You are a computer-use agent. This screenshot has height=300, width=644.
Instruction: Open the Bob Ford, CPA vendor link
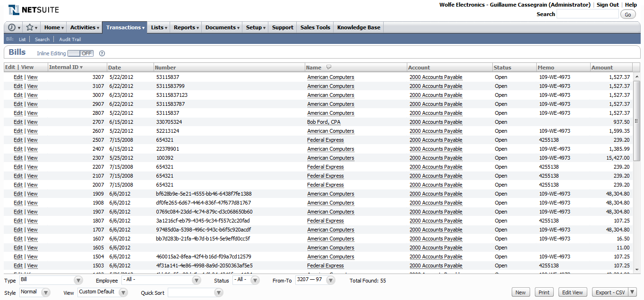tap(324, 122)
